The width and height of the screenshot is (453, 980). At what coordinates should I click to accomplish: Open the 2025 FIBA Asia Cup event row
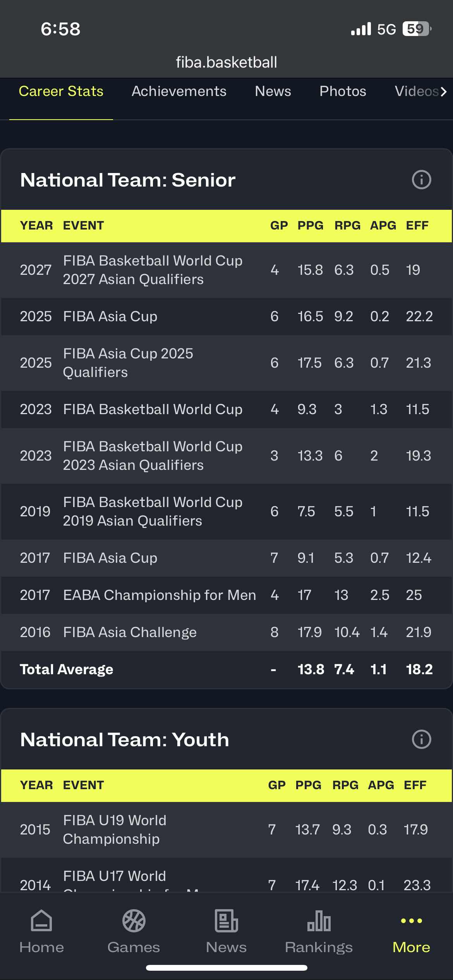click(110, 317)
